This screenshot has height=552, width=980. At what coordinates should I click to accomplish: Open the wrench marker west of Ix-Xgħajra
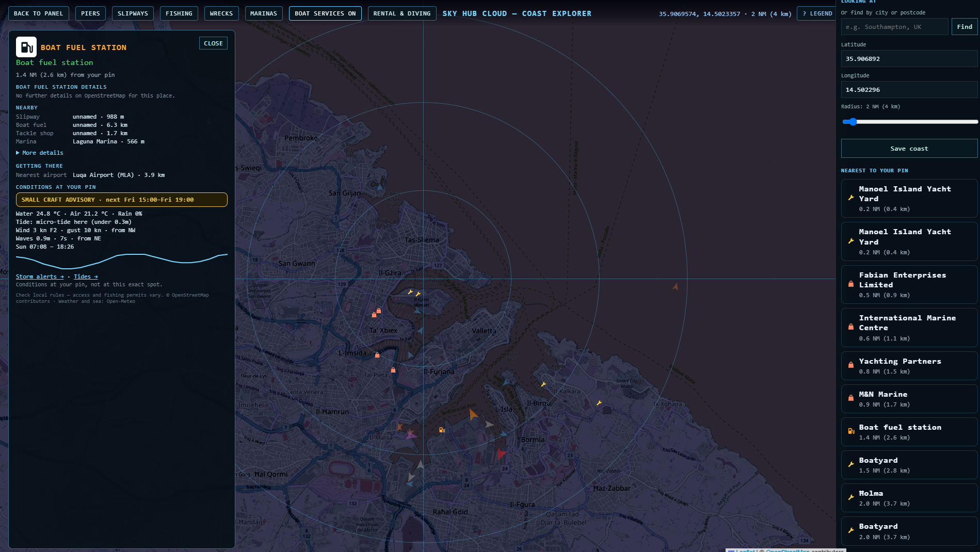599,403
